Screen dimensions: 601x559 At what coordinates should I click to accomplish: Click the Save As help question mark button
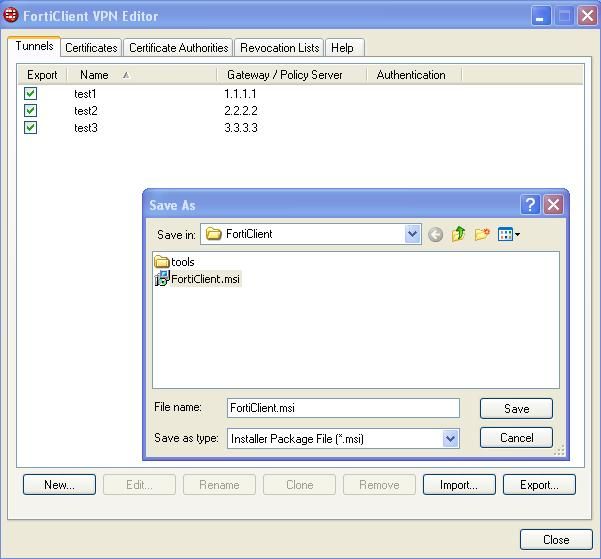coord(530,205)
